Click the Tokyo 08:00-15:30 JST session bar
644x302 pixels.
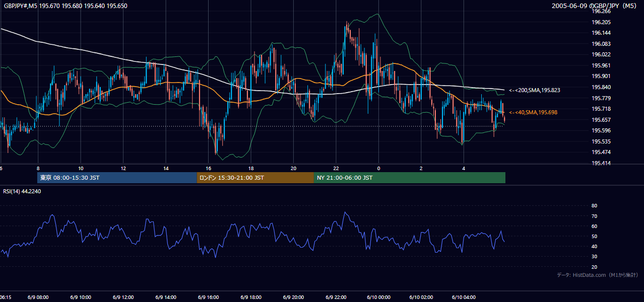click(x=117, y=178)
